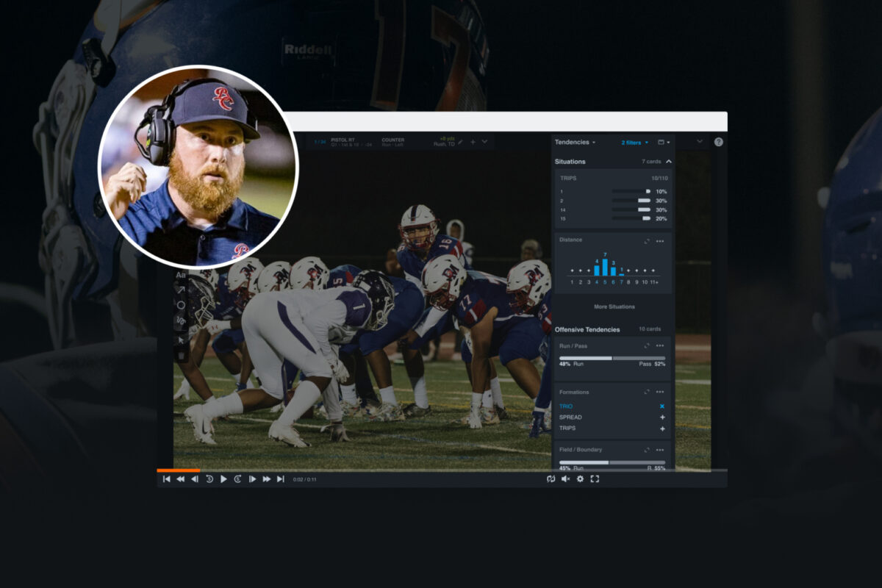Select the circle drawing tool
The width and height of the screenshot is (882, 588).
pos(182,305)
